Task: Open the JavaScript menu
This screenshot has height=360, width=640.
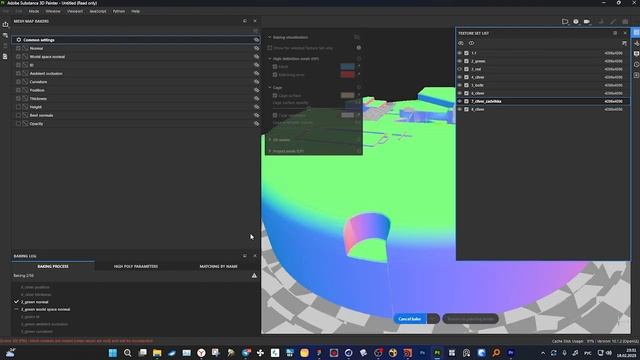Action: click(98, 11)
